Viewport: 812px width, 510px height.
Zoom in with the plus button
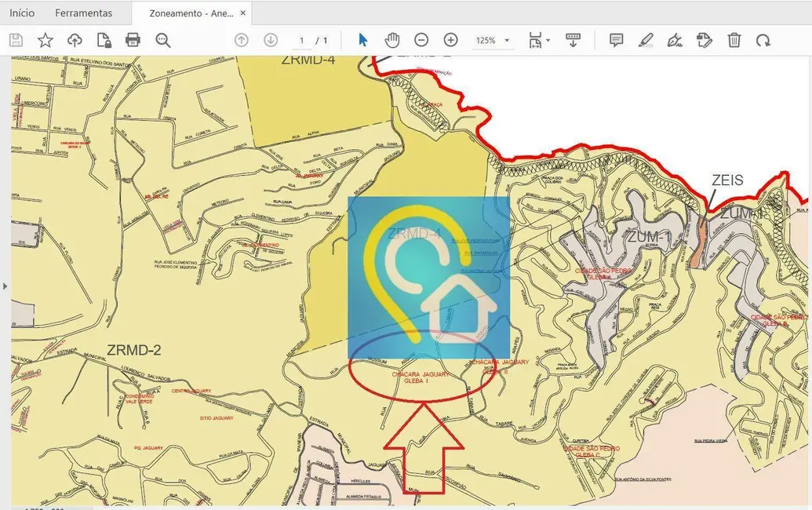[x=451, y=40]
